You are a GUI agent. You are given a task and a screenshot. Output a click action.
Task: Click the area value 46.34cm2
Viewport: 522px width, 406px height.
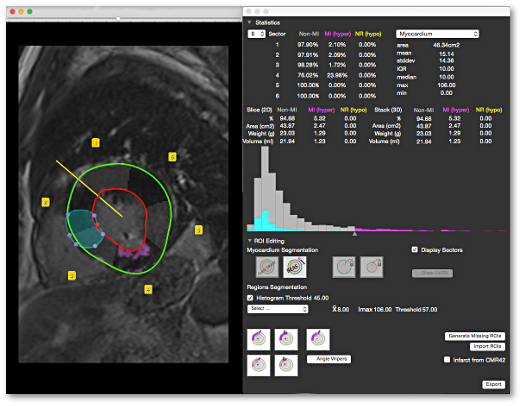446,45
